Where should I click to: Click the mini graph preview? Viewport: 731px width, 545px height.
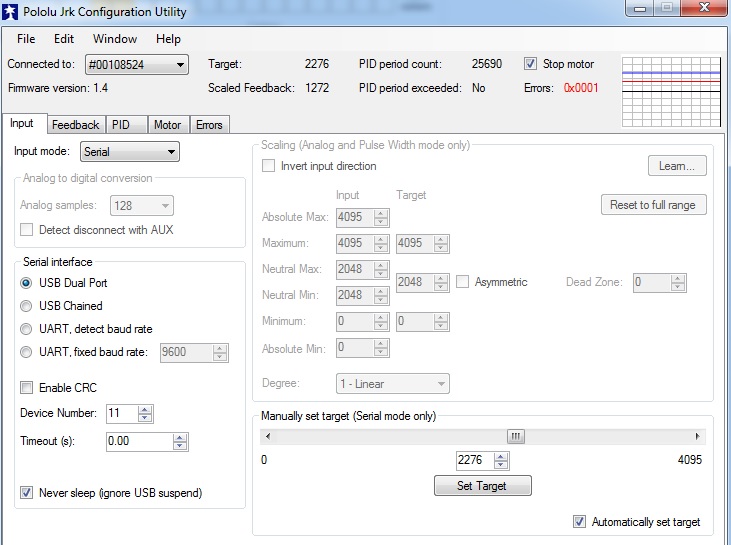point(671,91)
